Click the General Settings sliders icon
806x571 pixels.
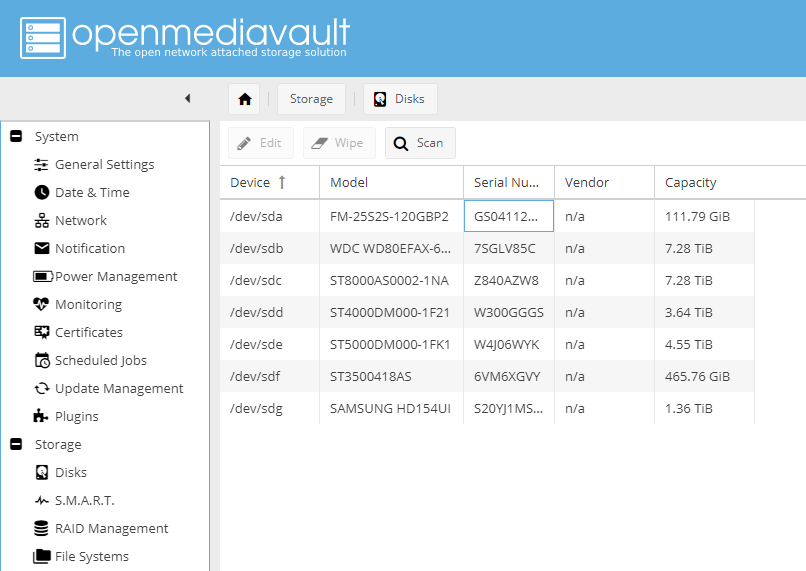[41, 164]
